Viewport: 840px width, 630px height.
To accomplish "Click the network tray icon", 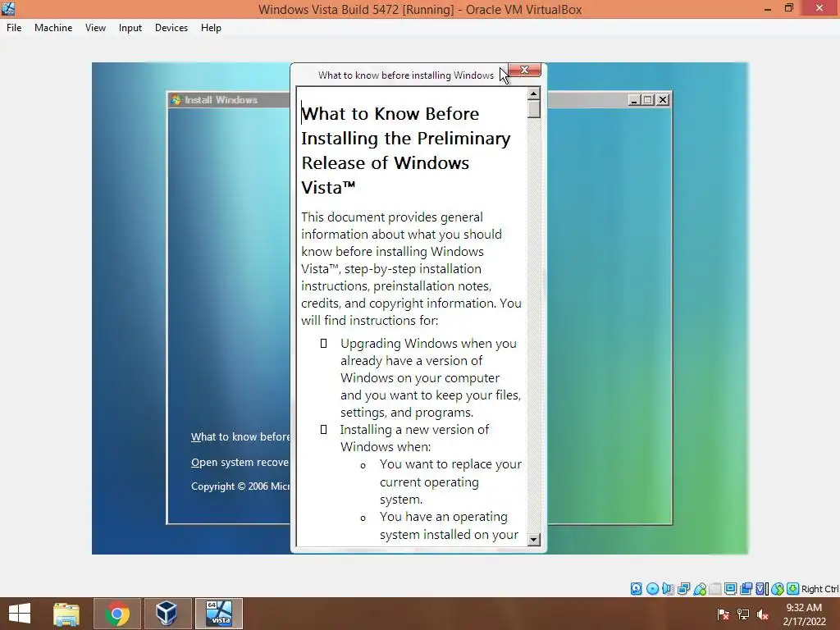I will pos(743,614).
